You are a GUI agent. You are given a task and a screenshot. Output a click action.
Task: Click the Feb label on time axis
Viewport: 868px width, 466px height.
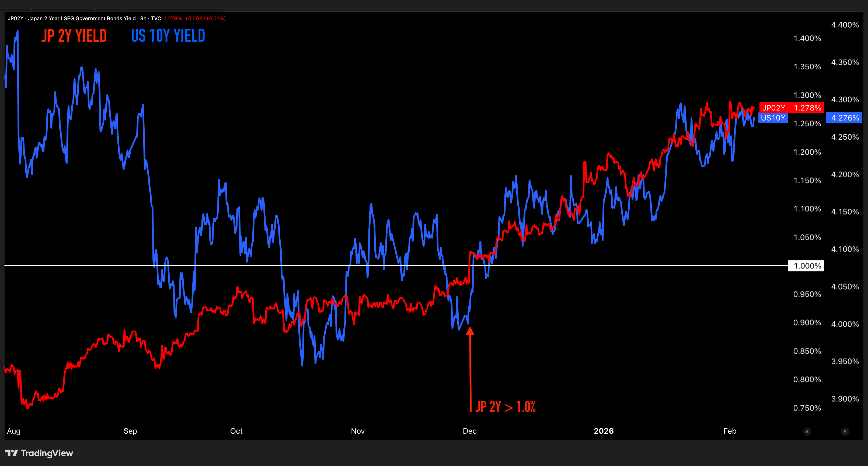[730, 431]
